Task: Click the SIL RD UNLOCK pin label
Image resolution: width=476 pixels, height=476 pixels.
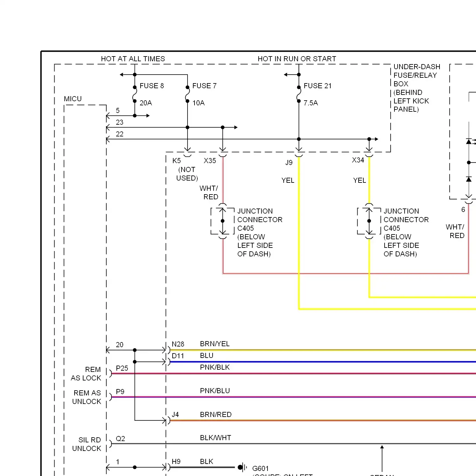Action: point(87,444)
